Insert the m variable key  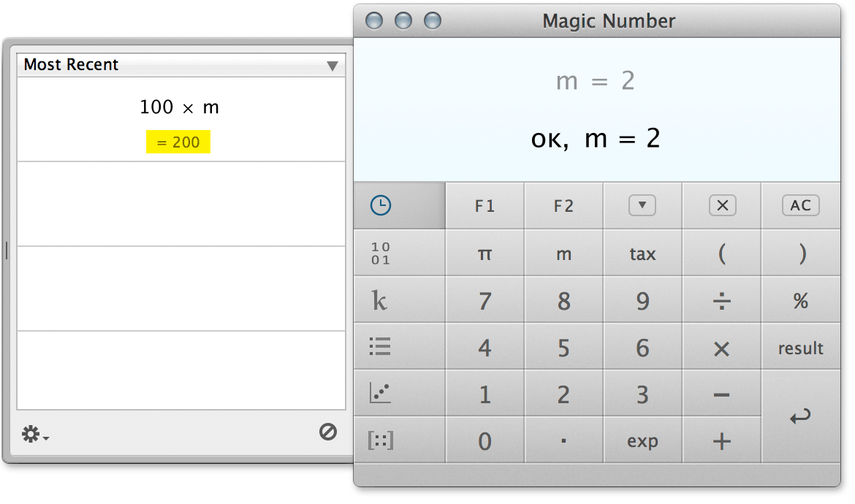point(563,253)
